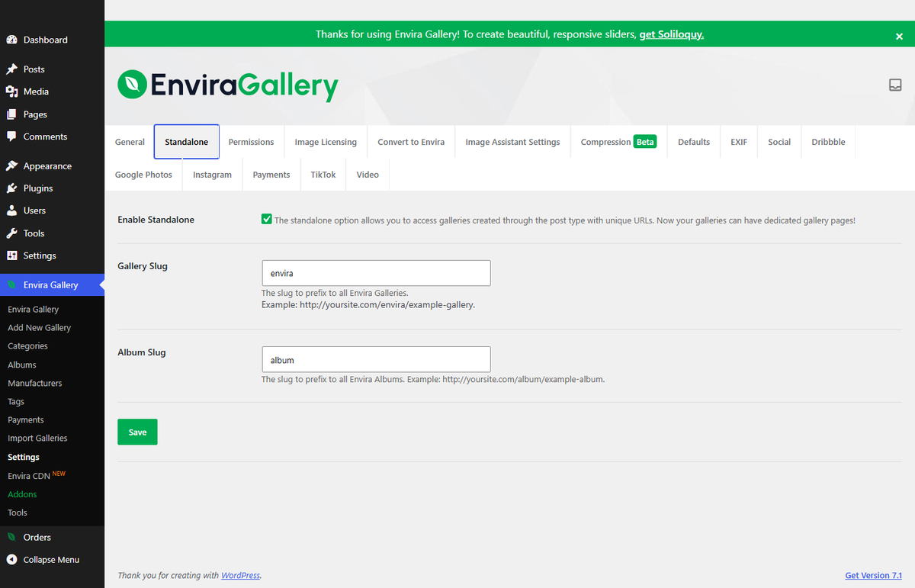Click the Pages icon in sidebar
This screenshot has width=915, height=588.
point(11,114)
